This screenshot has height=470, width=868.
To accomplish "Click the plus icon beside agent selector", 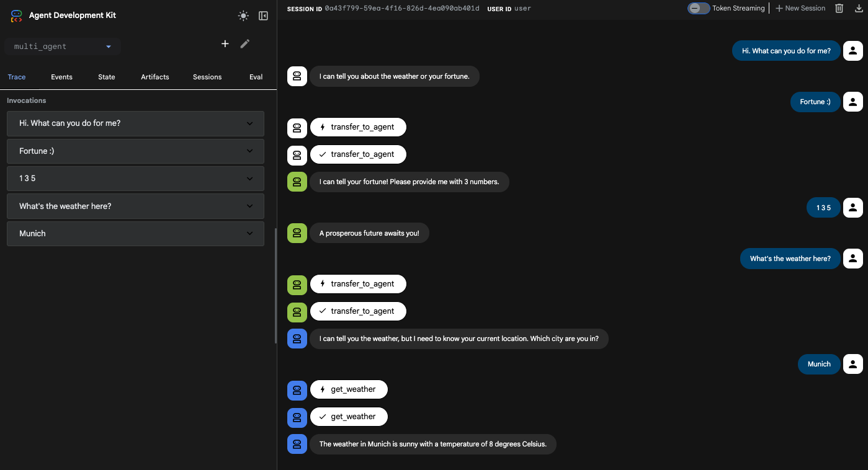I will click(x=225, y=43).
